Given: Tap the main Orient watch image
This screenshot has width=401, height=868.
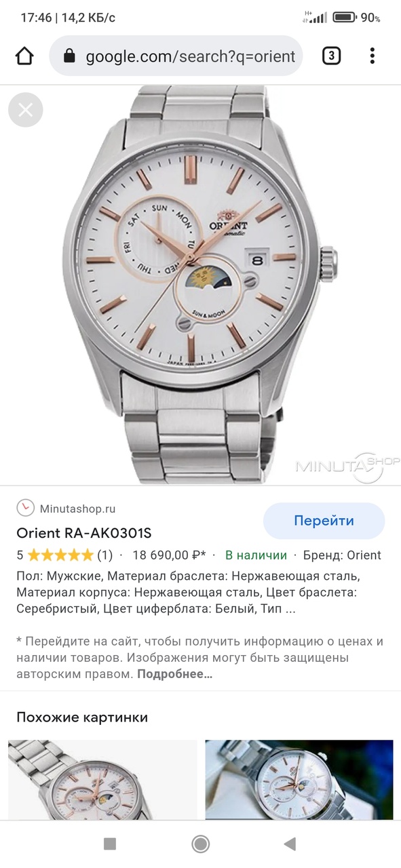Looking at the screenshot, I should (200, 285).
